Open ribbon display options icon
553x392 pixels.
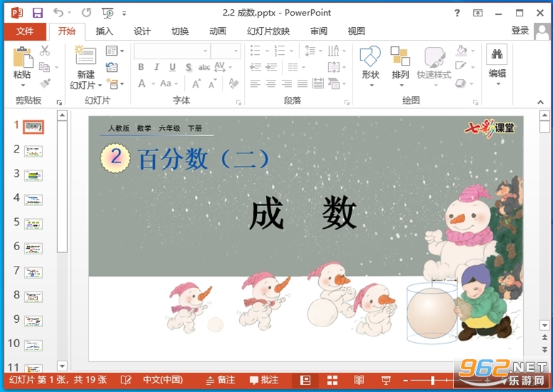click(x=477, y=13)
